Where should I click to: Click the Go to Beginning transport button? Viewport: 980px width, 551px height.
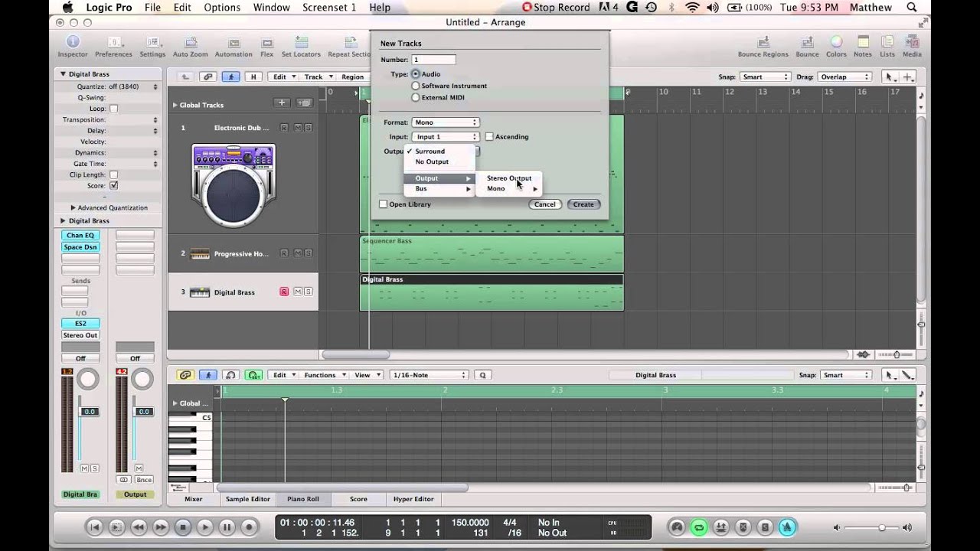point(94,527)
